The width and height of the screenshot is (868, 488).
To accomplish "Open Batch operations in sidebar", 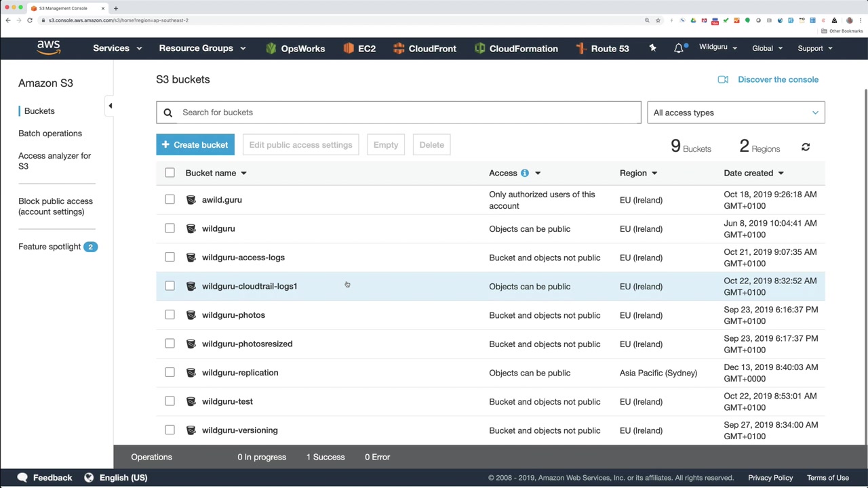I will click(50, 134).
